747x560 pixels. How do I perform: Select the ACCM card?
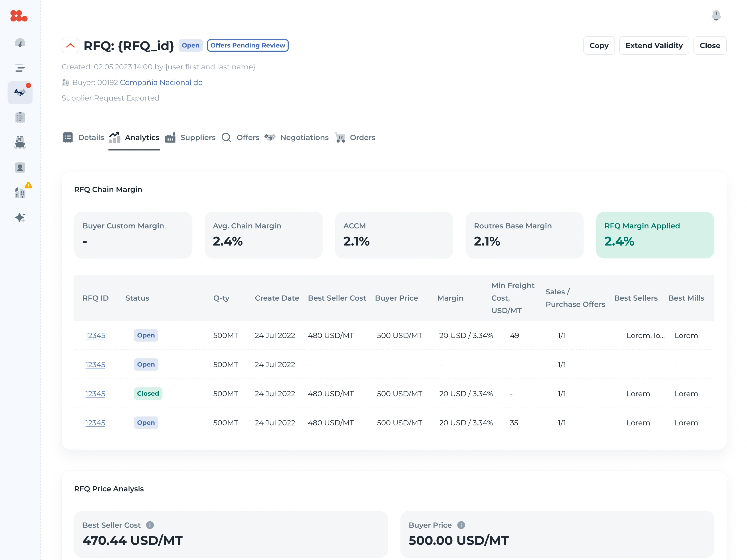pos(394,235)
